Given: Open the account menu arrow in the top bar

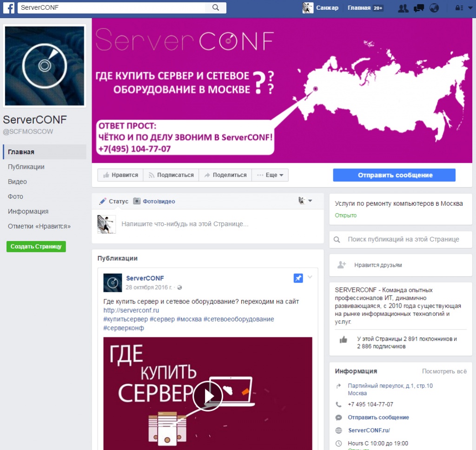Looking at the screenshot, I should tap(470, 8).
